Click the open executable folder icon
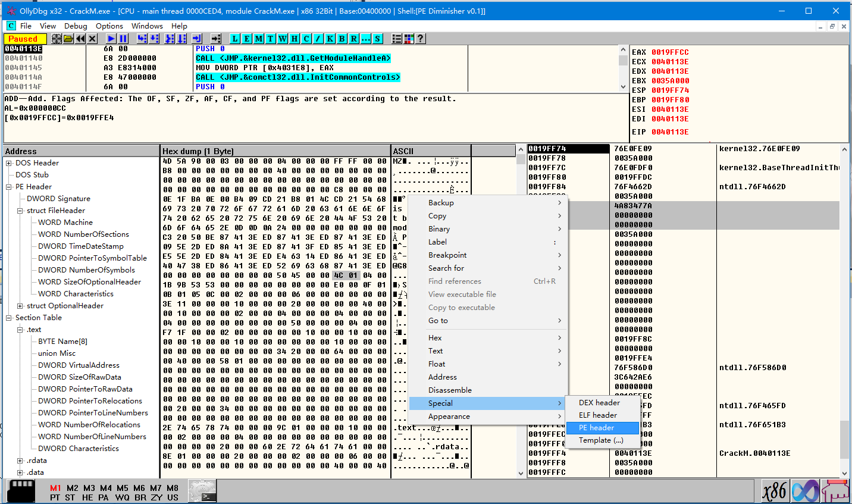 [x=68, y=39]
